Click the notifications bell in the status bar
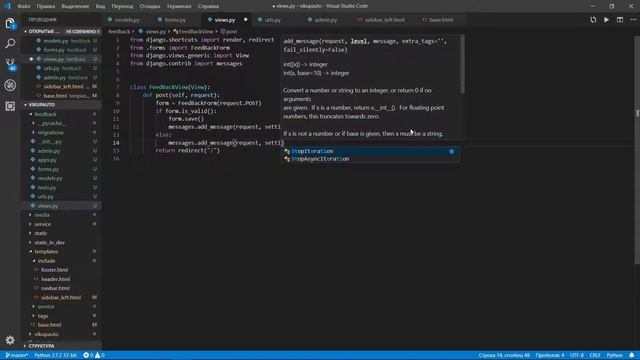The image size is (640, 360). point(631,355)
